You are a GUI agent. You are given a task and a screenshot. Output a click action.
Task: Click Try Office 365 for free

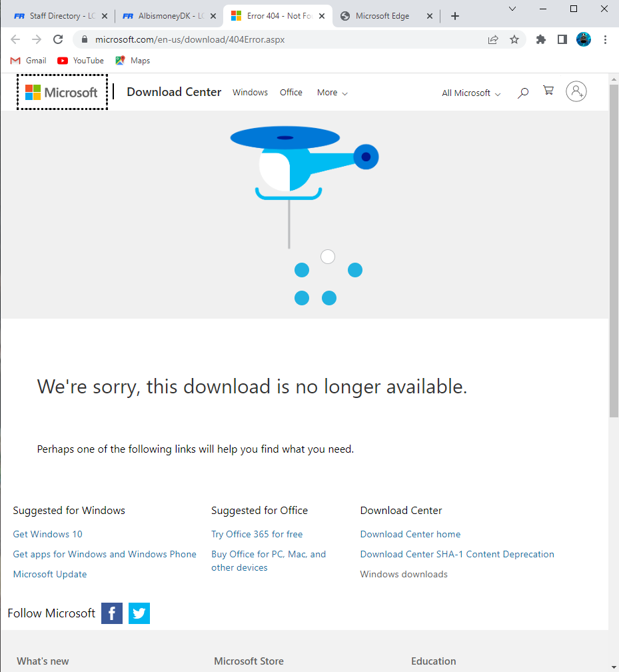tap(257, 534)
